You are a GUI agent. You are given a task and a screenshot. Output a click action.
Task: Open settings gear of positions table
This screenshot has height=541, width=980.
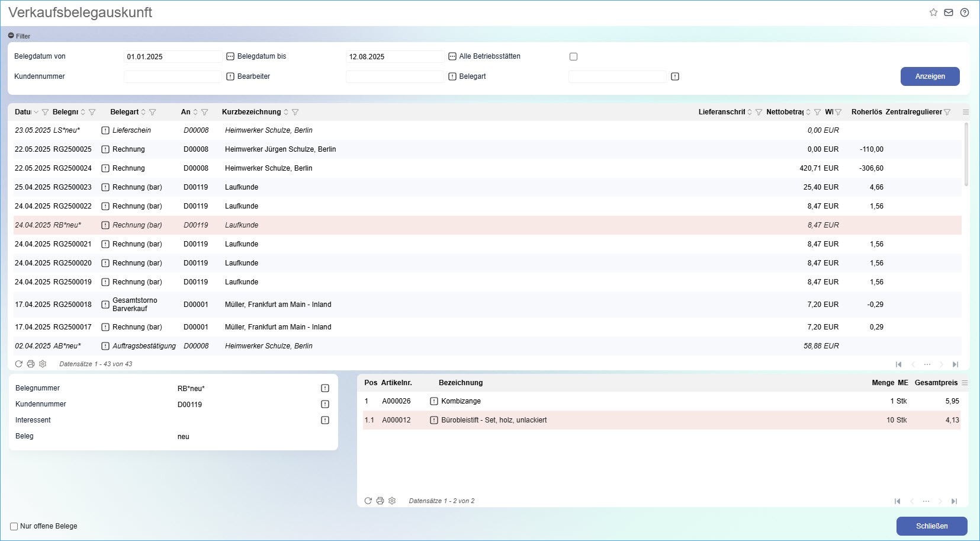click(x=392, y=501)
